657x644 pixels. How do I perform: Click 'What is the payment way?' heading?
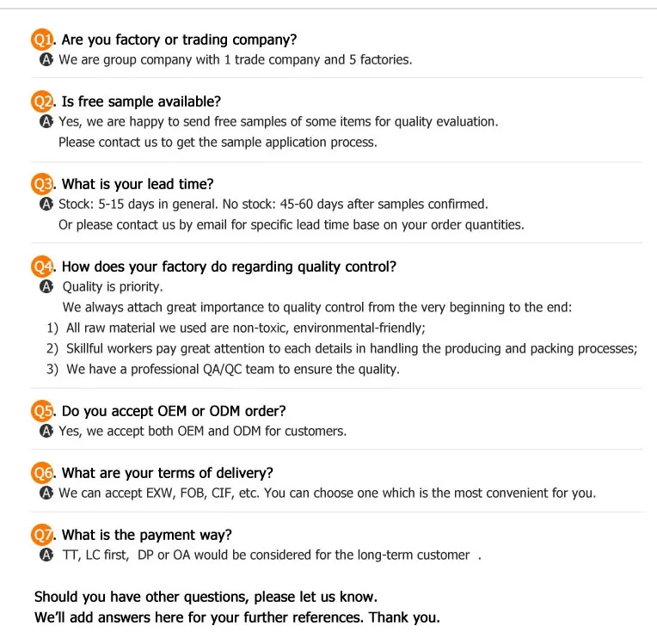pos(147,535)
